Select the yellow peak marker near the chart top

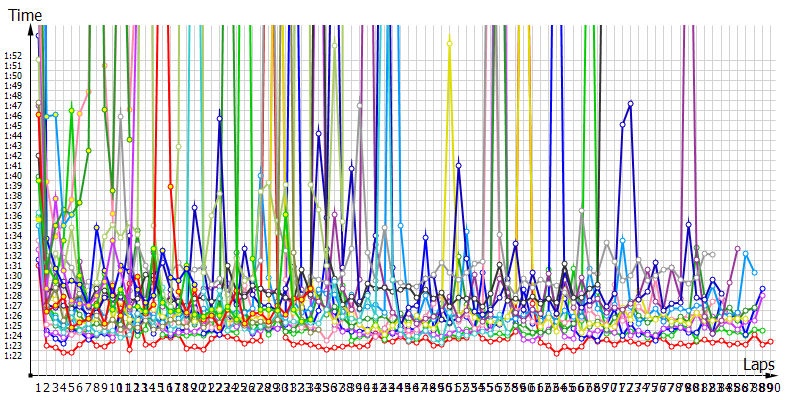(x=450, y=42)
